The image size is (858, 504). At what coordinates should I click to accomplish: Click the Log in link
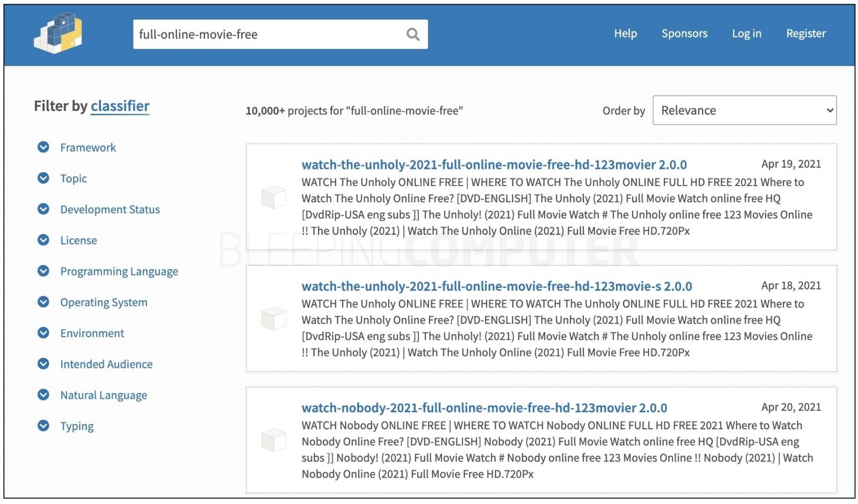746,33
